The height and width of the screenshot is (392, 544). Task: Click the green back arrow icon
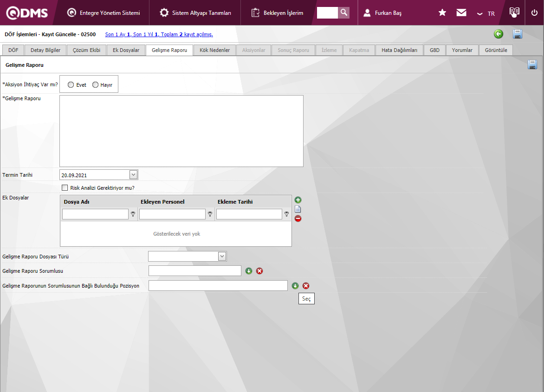tap(499, 34)
